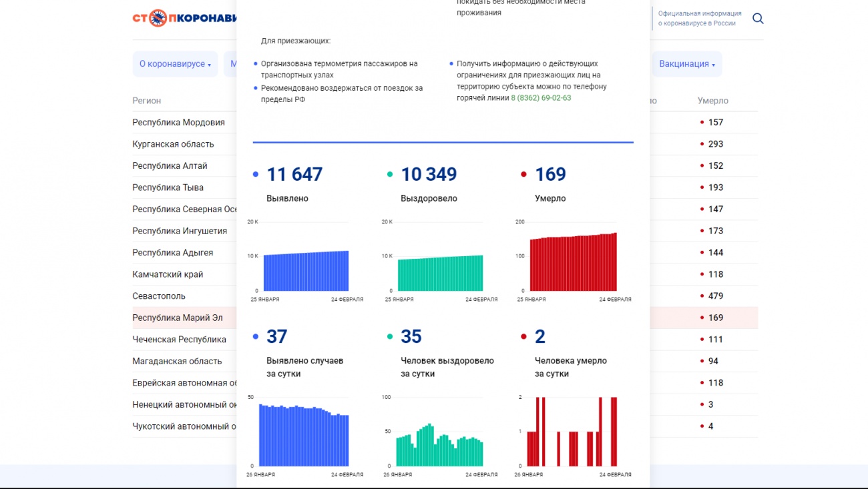Select Чеченская Республика row
Viewport: 868px width, 489px height.
pyautogui.click(x=179, y=340)
